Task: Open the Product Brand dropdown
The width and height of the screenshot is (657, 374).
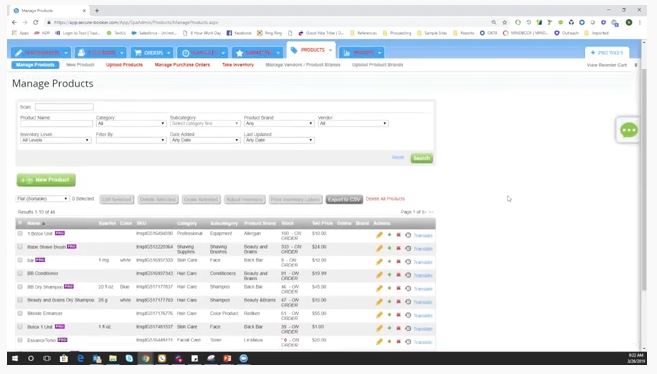Action: click(279, 124)
